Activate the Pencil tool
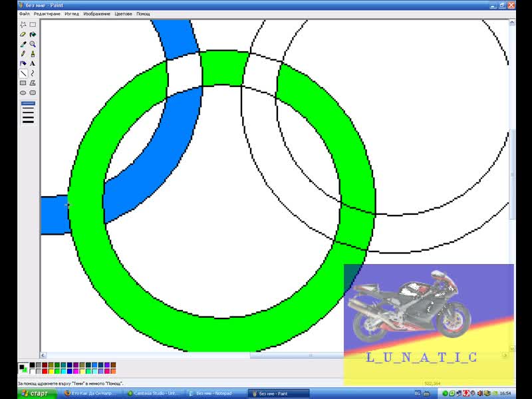This screenshot has height=399, width=532. pos(23,54)
